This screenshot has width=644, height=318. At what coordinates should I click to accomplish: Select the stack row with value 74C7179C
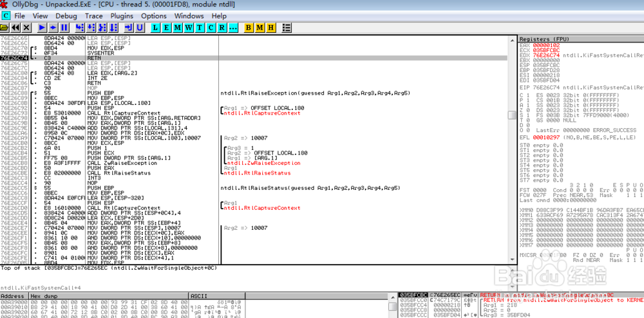click(522, 300)
